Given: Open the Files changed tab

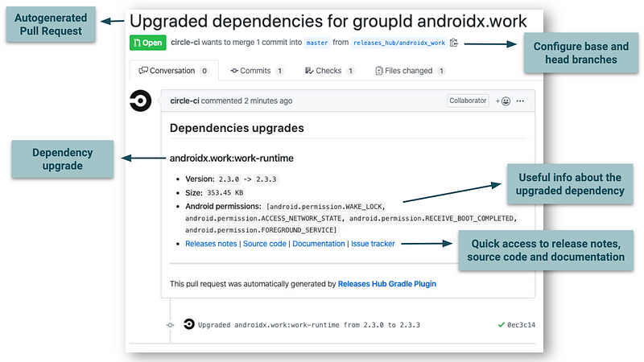Looking at the screenshot, I should pyautogui.click(x=410, y=71).
